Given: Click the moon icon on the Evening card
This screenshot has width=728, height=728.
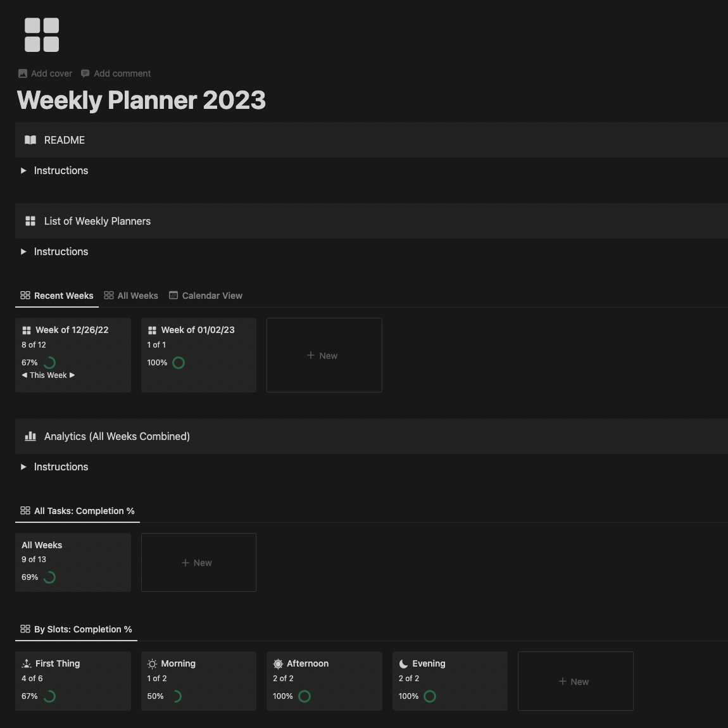Looking at the screenshot, I should click(x=404, y=663).
